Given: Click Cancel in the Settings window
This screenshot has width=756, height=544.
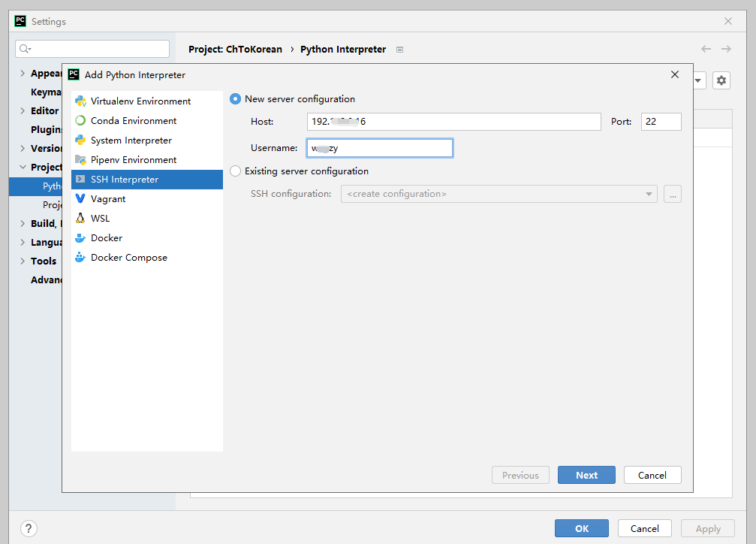Looking at the screenshot, I should (x=645, y=528).
